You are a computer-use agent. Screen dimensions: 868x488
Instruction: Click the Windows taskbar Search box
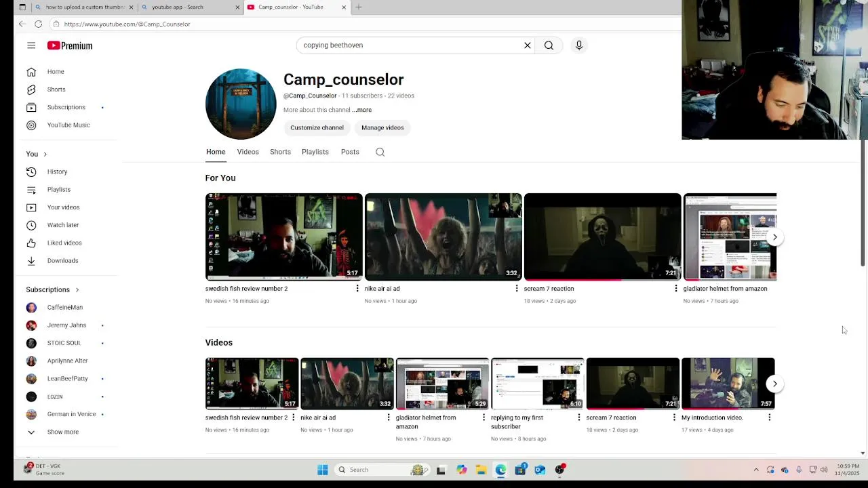tap(381, 470)
